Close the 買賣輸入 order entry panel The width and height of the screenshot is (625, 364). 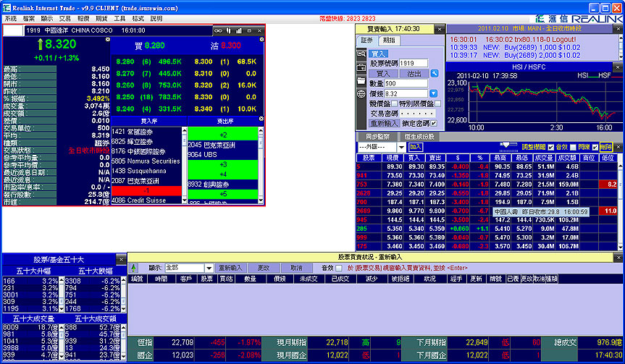pos(440,29)
